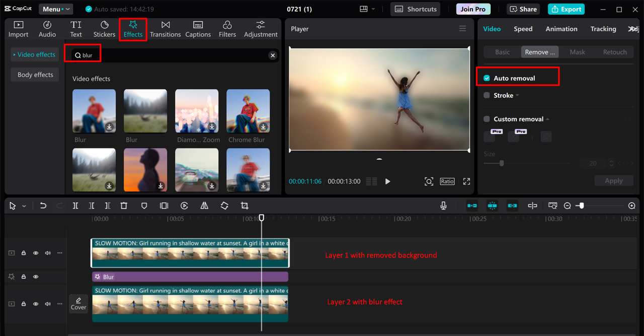Click the Join Pro button
This screenshot has height=336, width=644.
click(x=473, y=9)
